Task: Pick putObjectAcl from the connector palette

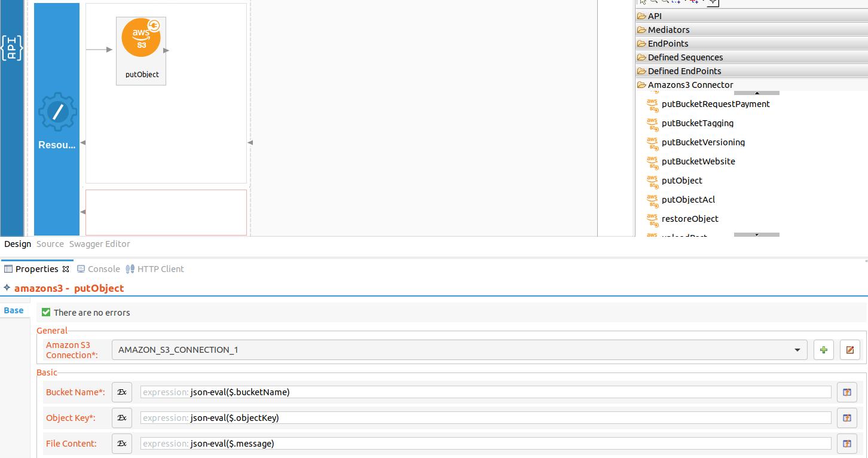Action: 688,200
